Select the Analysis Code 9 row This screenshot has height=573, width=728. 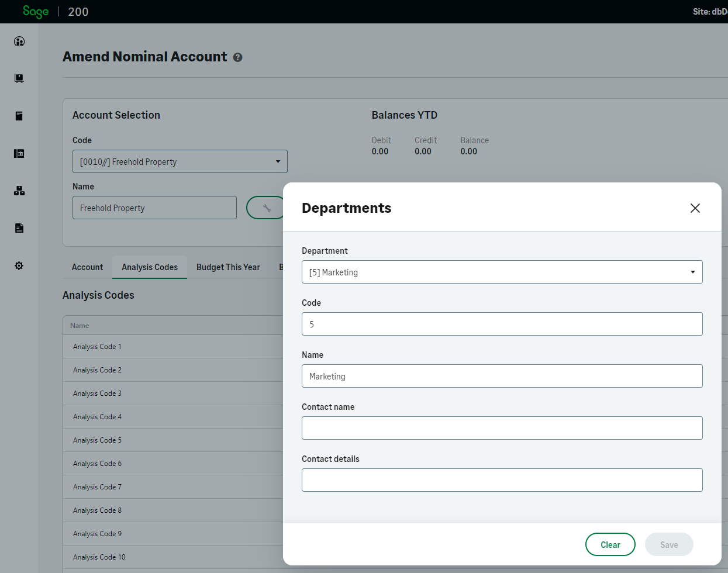point(173,534)
